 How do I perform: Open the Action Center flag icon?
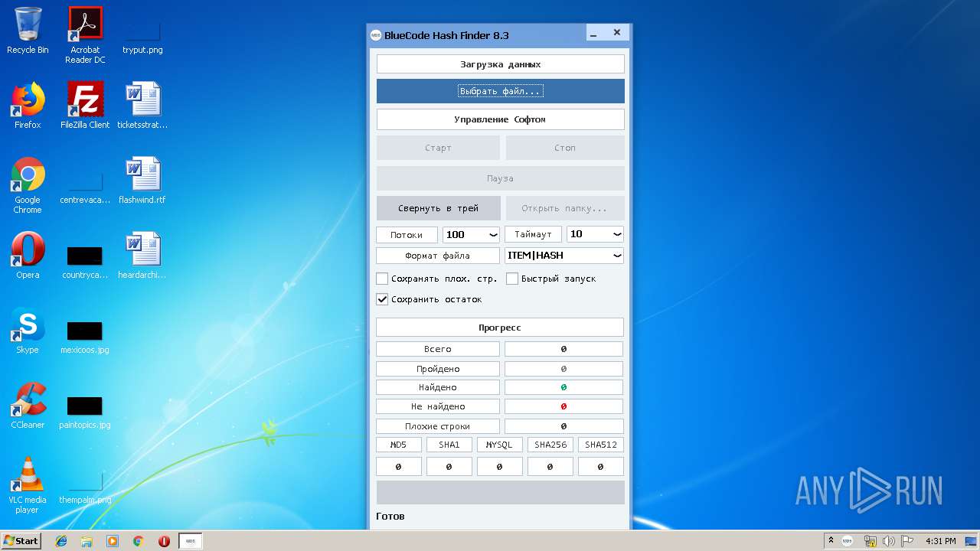pyautogui.click(x=907, y=541)
